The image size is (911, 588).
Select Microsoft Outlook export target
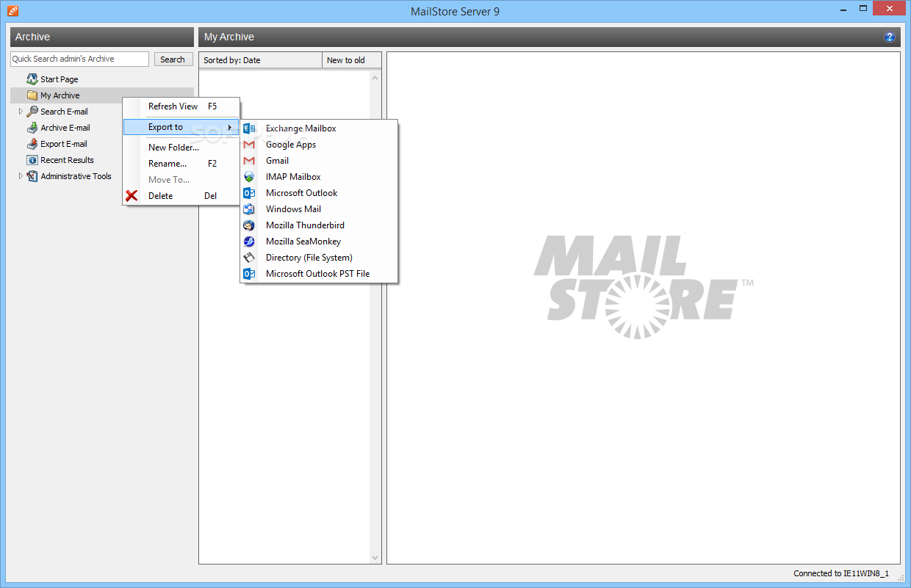(320, 193)
